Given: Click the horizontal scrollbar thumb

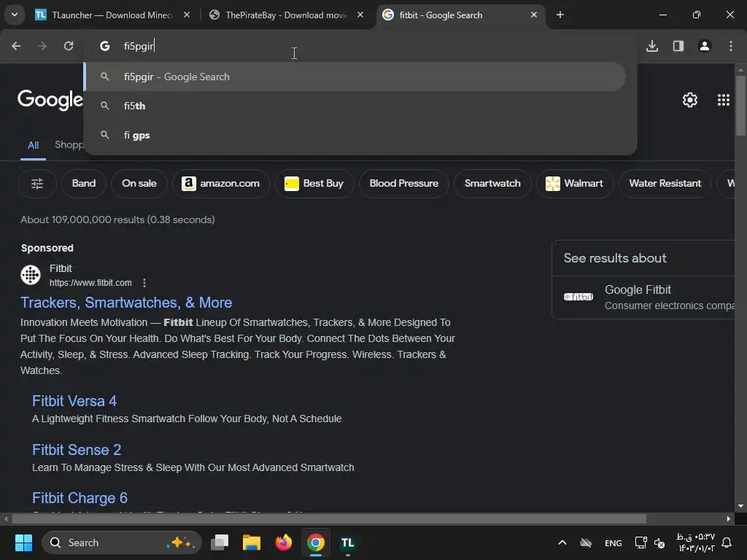Looking at the screenshot, I should pos(329,518).
